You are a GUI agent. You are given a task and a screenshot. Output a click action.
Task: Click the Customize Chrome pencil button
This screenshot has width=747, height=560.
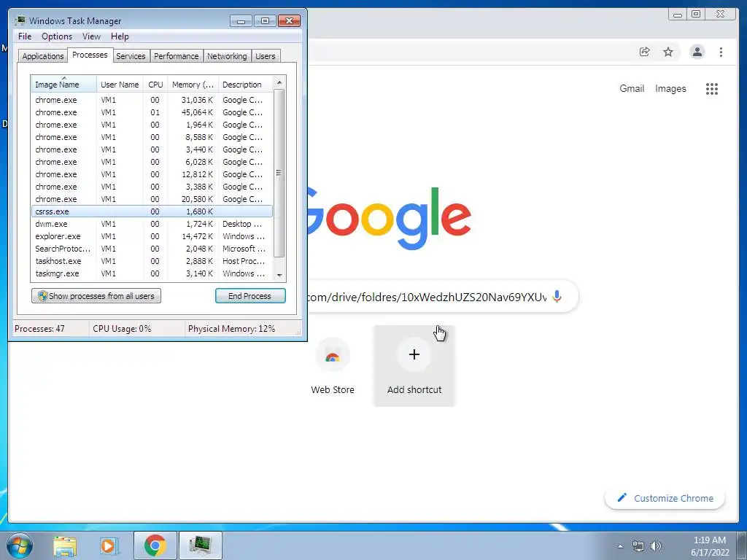[x=665, y=498]
